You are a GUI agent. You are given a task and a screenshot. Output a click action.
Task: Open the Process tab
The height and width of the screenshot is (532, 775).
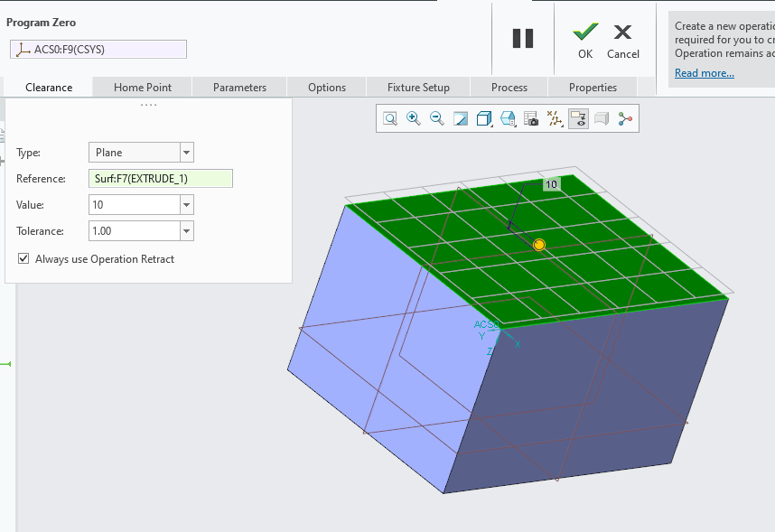coord(509,88)
